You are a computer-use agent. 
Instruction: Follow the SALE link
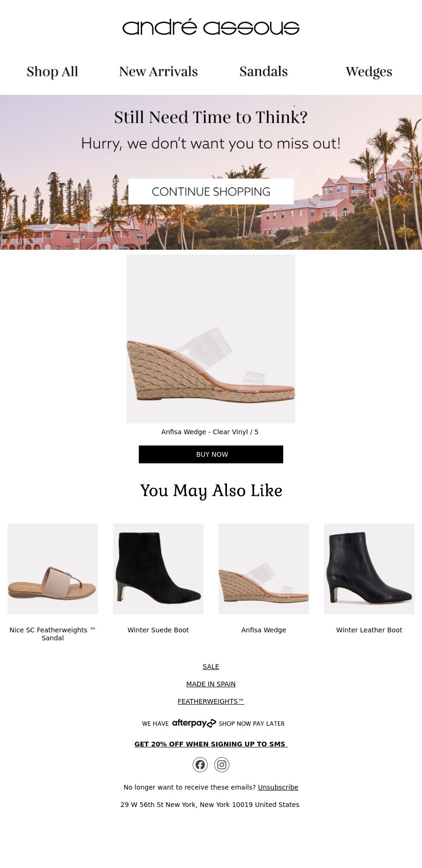[211, 667]
